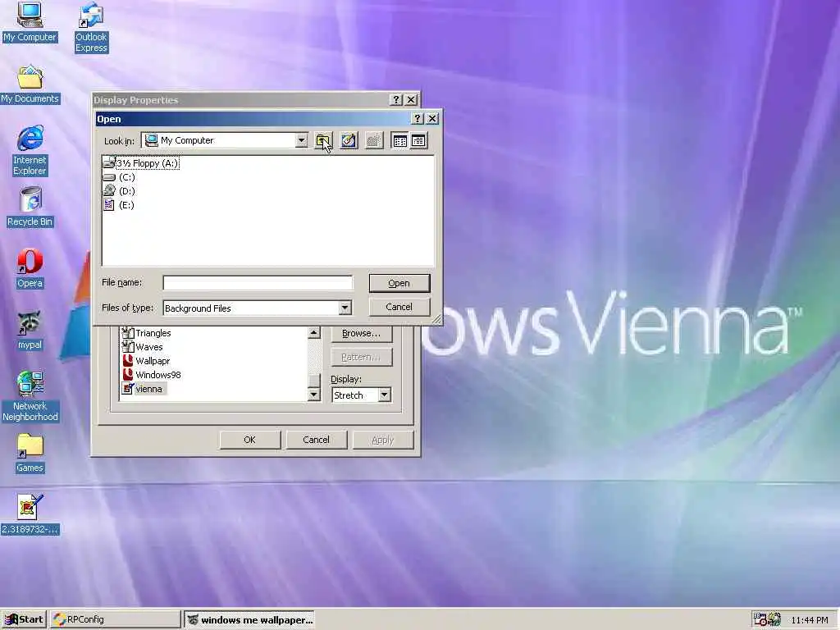The width and height of the screenshot is (840, 630).
Task: Open Network Neighborhood desktop icon
Action: (x=30, y=396)
